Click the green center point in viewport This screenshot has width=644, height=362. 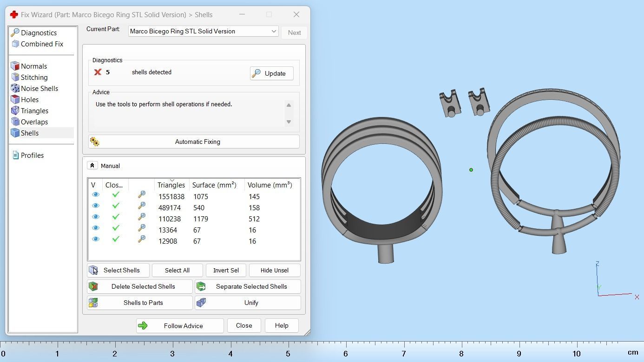click(x=471, y=170)
